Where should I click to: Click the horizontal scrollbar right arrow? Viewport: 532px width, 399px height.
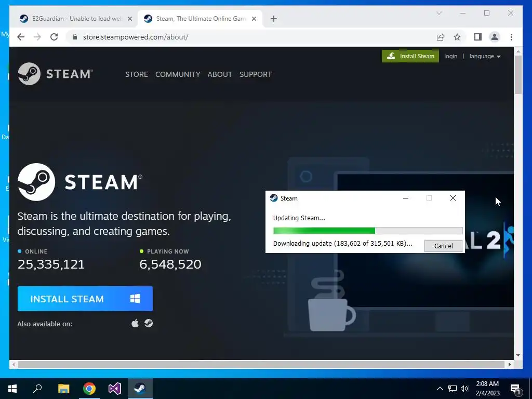pos(509,364)
